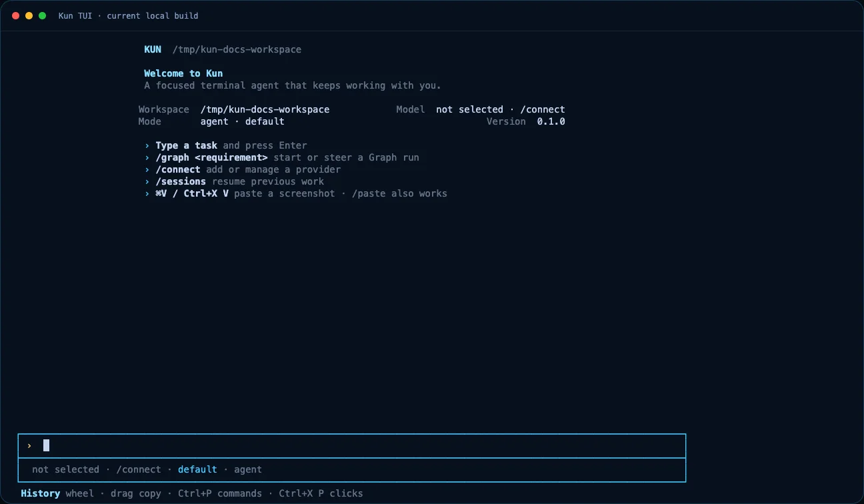This screenshot has width=864, height=504.
Task: Click the Mode value 'agent · default'
Action: tap(243, 121)
